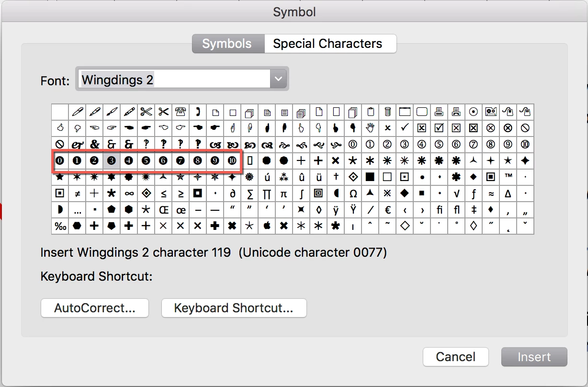Select the black circled 2 symbol
Image resolution: width=588 pixels, height=387 pixels.
coord(94,161)
